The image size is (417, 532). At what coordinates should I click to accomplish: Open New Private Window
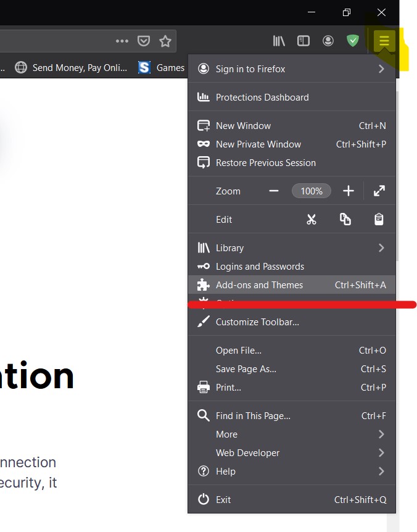258,144
